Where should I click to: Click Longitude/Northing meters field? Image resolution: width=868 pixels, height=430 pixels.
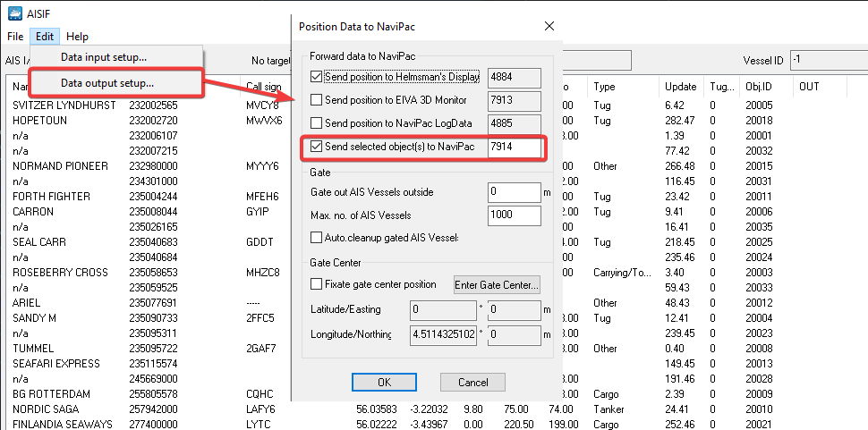pos(515,335)
